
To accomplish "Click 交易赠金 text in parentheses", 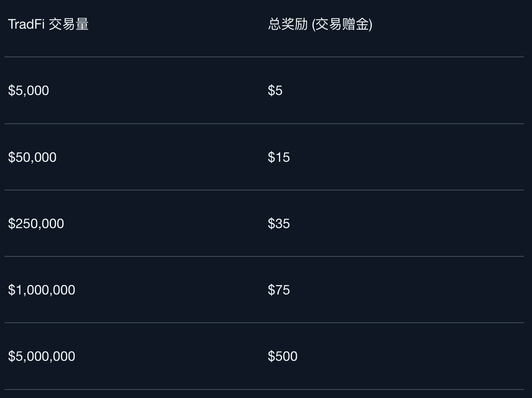I will coord(343,24).
